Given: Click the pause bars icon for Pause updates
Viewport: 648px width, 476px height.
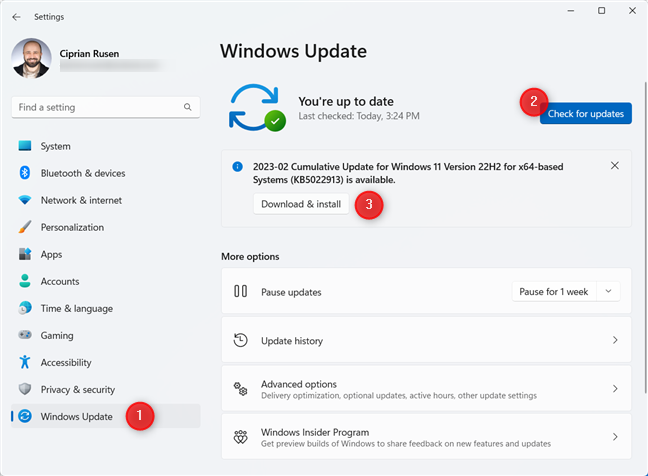Looking at the screenshot, I should point(241,291).
